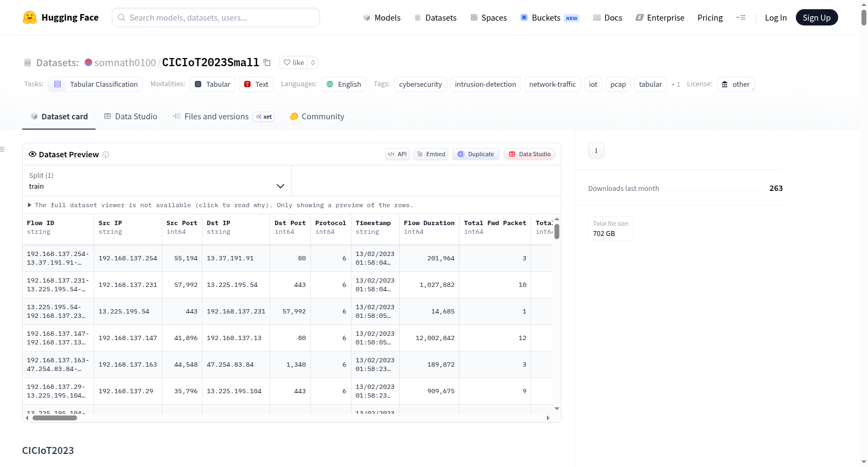Click the API button
Image resolution: width=868 pixels, height=467 pixels.
pyautogui.click(x=397, y=154)
